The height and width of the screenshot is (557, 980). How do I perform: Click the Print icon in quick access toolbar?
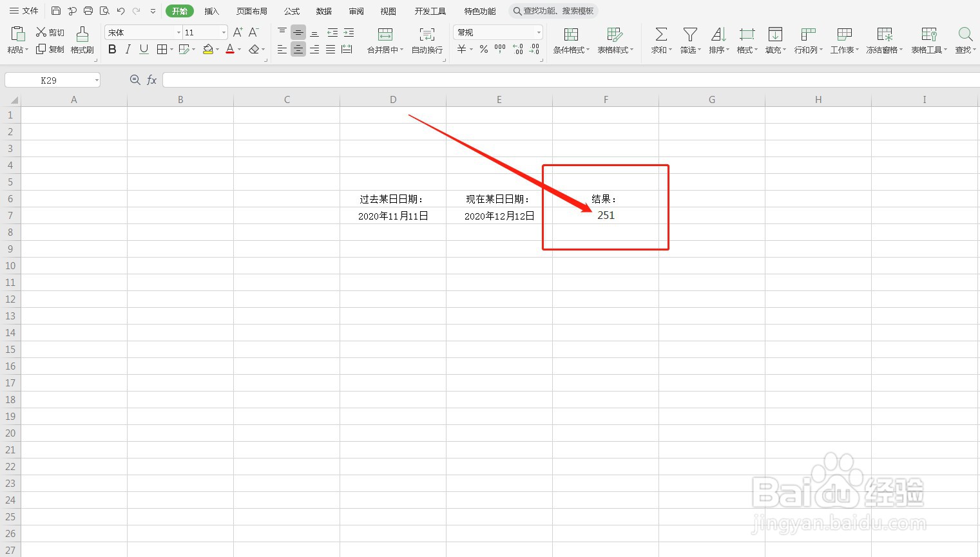[x=88, y=11]
